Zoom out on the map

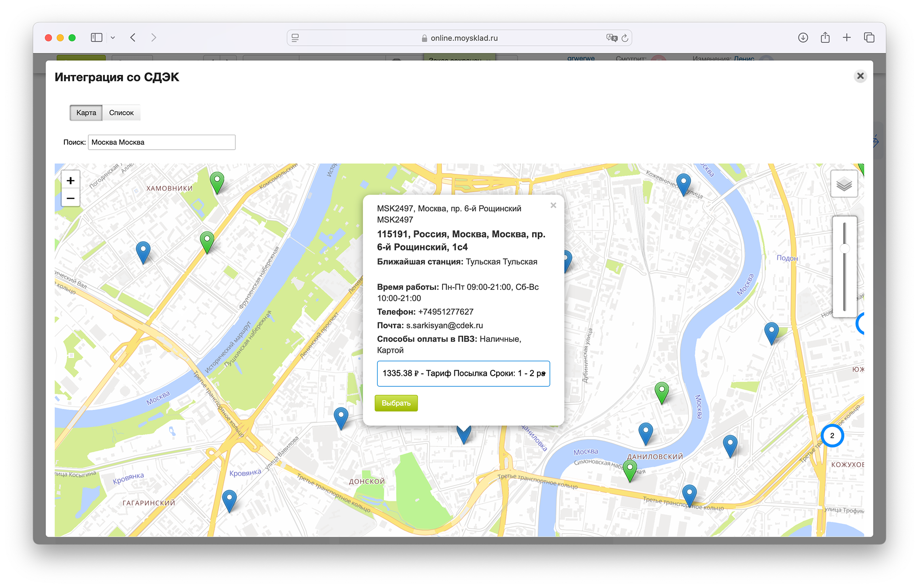click(x=70, y=198)
